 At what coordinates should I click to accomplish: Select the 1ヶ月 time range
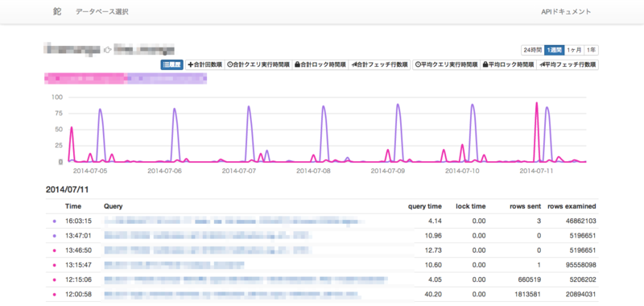tap(574, 50)
